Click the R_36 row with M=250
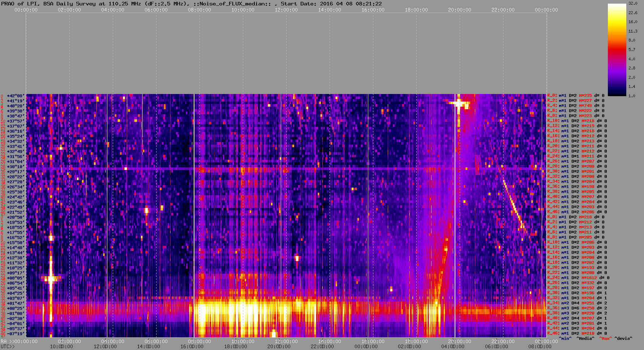Image resolution: width=644 pixels, height=350 pixels. [x=577, y=308]
